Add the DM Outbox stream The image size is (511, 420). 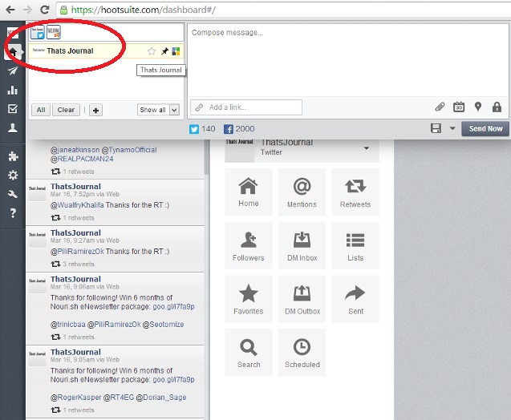pos(302,299)
